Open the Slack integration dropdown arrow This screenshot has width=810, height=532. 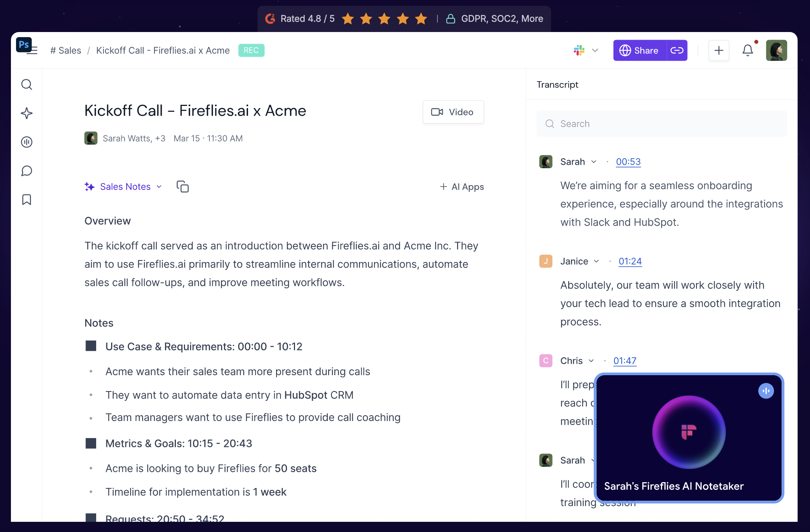[595, 50]
